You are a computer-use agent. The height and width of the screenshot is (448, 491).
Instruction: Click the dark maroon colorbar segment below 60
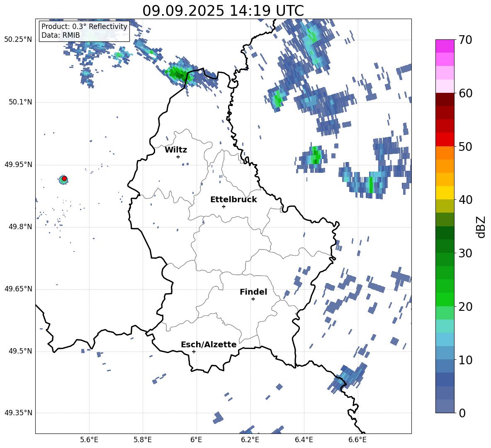pos(445,99)
